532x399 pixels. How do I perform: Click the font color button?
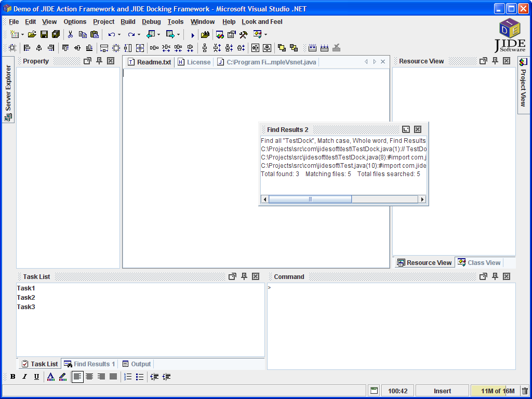coord(50,377)
